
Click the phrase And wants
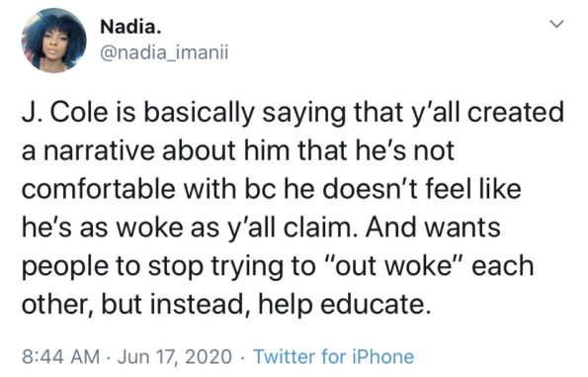tap(433, 228)
